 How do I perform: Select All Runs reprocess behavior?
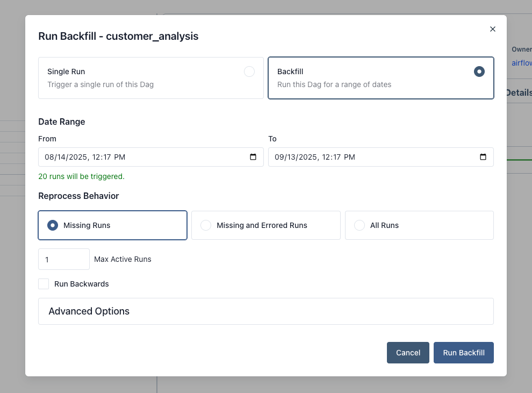pos(359,225)
